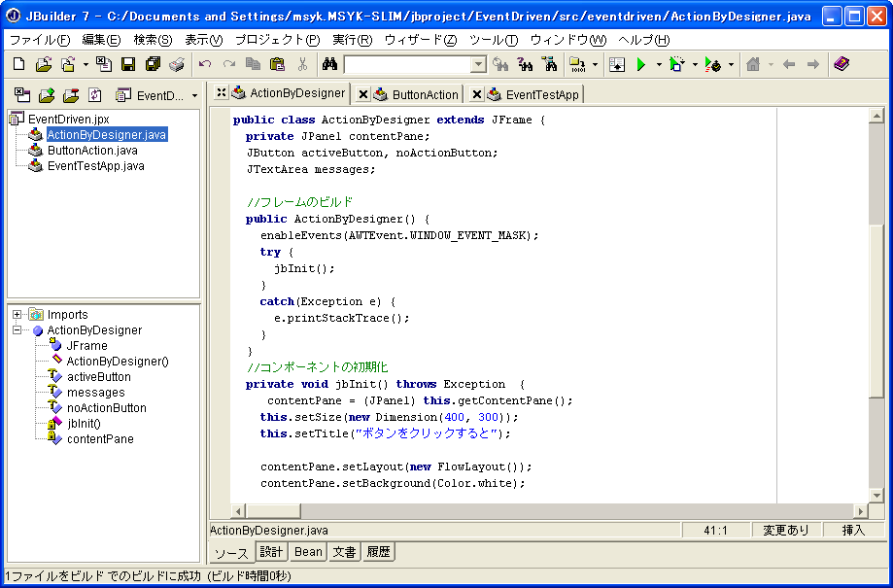Viewport: 893px width, 588px height.
Task: Switch to the EventTestApp editor tab
Action: [x=541, y=94]
